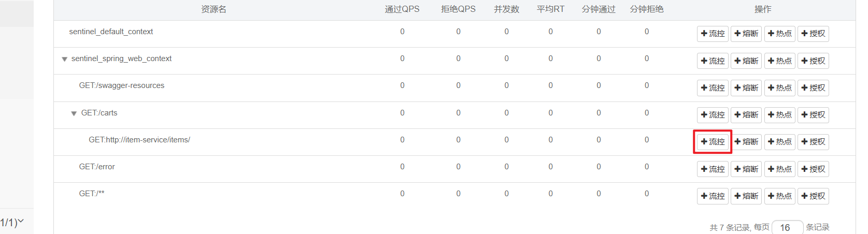Collapse the GET:/carts tree node
This screenshot has height=234, width=868.
click(x=74, y=113)
